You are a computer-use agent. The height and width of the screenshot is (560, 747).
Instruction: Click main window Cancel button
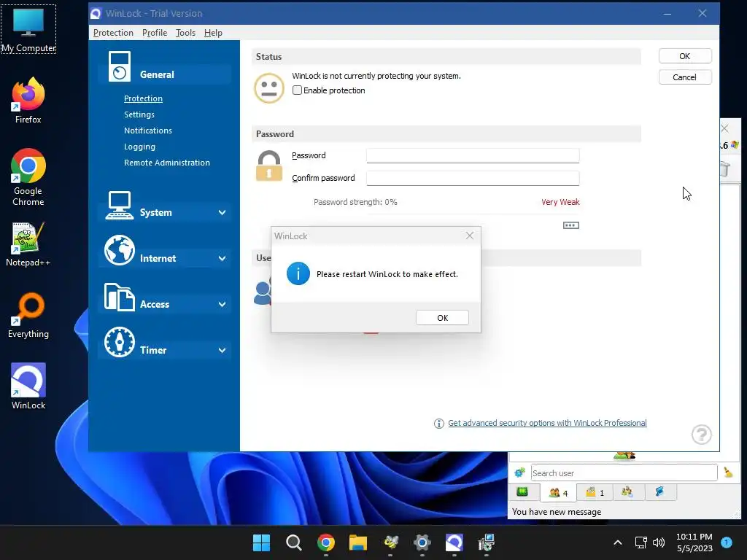(684, 77)
